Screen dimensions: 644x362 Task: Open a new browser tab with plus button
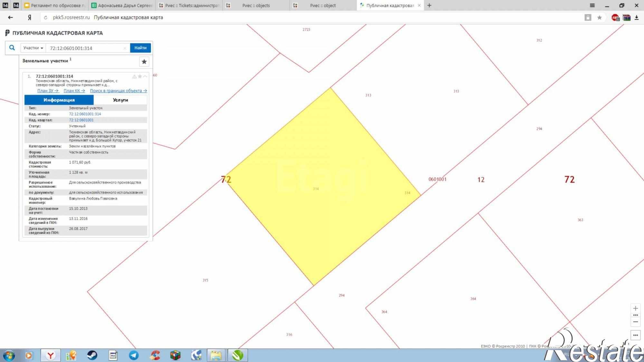(429, 5)
